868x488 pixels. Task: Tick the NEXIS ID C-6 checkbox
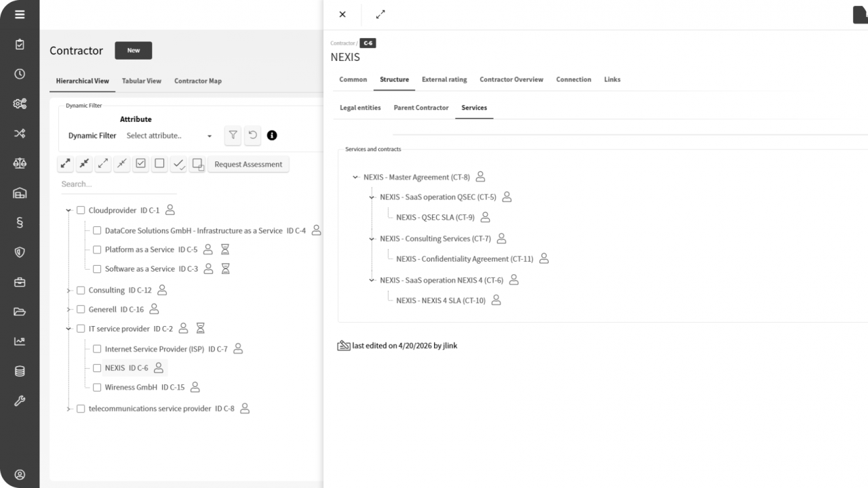tap(97, 368)
